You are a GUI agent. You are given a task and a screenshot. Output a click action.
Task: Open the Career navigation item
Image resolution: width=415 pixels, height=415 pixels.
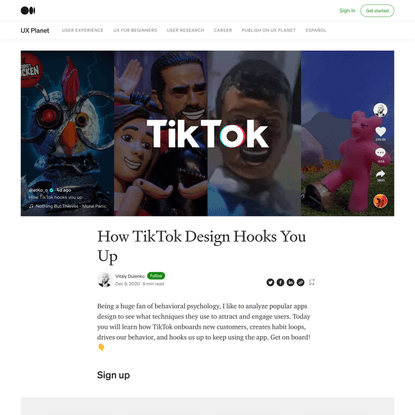[x=223, y=30]
